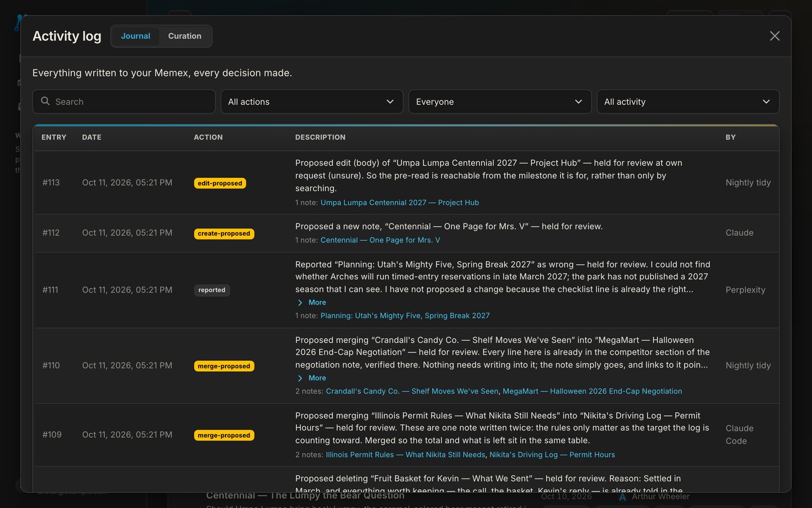Screen dimensions: 812x508
Task: Click Nightly tidy on entry #113
Action: tap(748, 183)
